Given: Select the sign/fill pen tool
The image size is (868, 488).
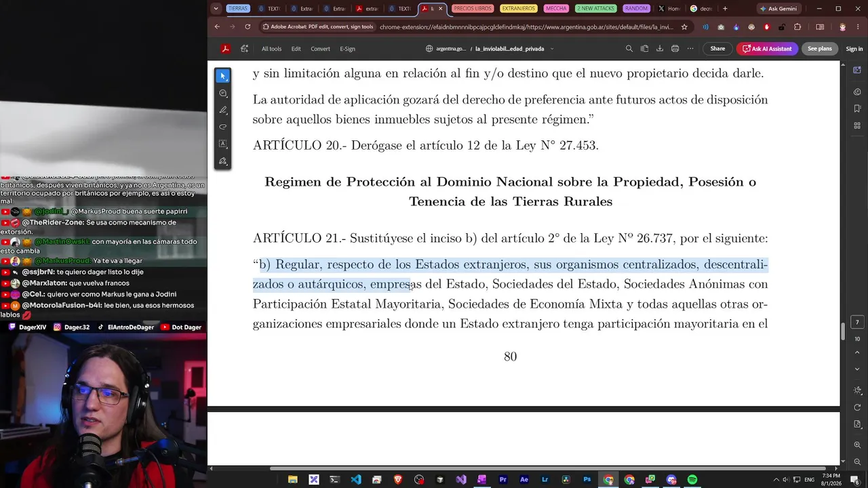Looking at the screenshot, I should point(223,161).
